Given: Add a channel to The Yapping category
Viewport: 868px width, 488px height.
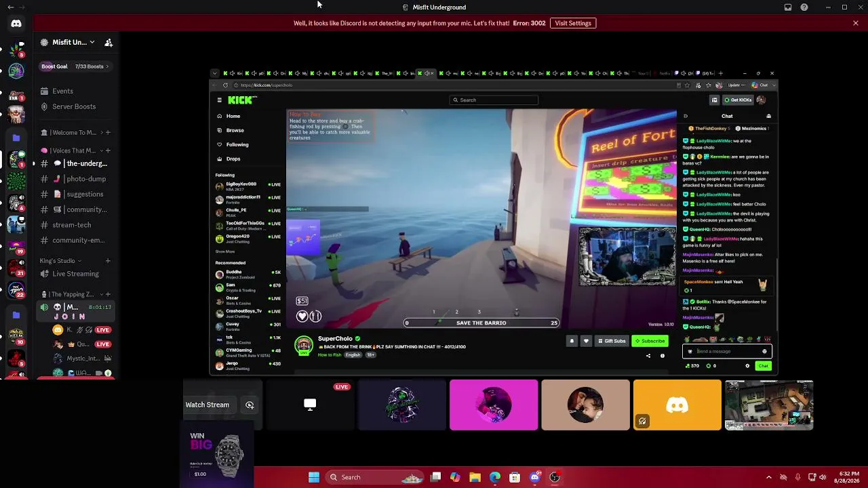Looking at the screenshot, I should pyautogui.click(x=108, y=294).
